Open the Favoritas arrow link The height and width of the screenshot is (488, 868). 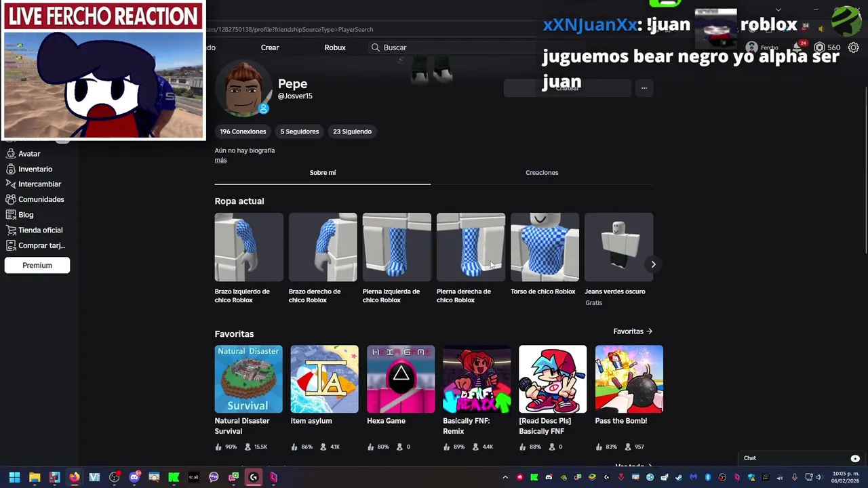[633, 331]
